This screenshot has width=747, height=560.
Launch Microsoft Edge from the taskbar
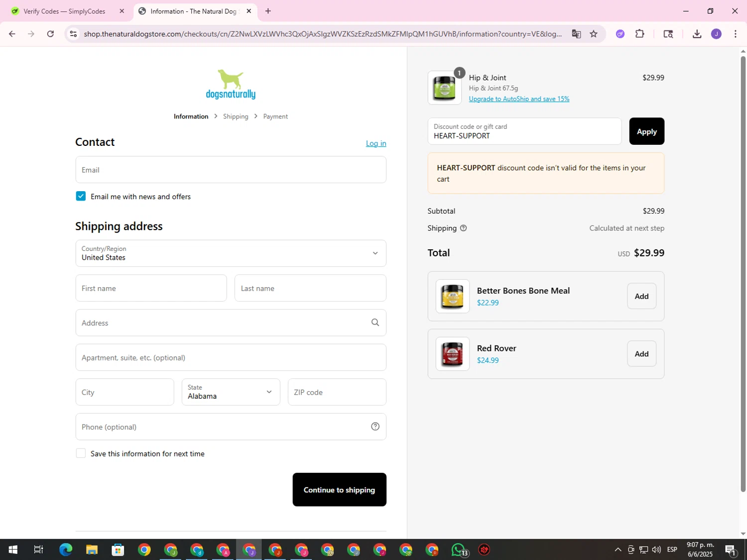tap(65, 550)
